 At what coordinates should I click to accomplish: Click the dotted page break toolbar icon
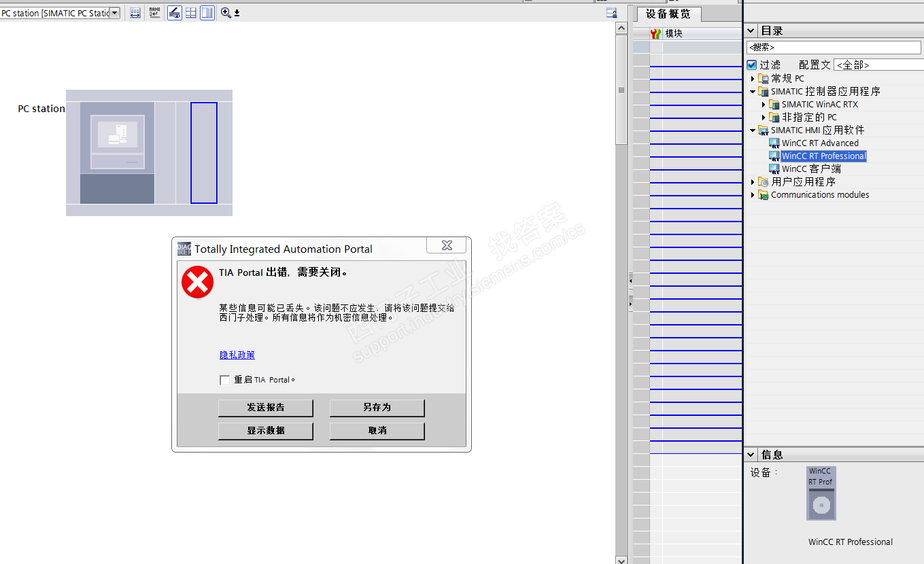pyautogui.click(x=191, y=13)
